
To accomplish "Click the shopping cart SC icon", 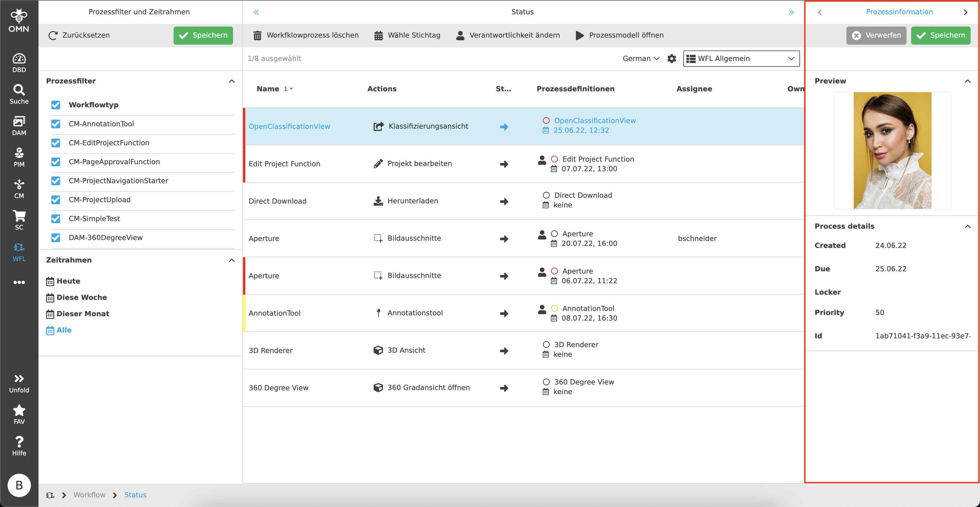I will [19, 220].
